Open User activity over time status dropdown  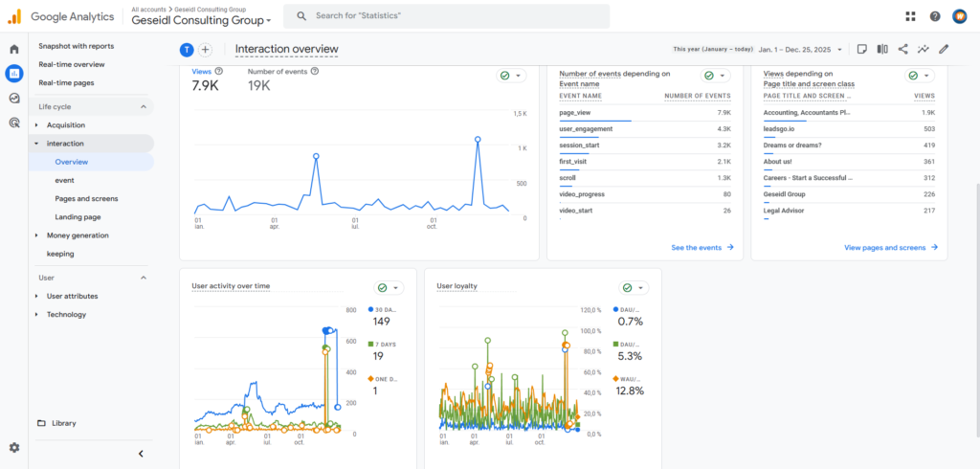click(390, 288)
